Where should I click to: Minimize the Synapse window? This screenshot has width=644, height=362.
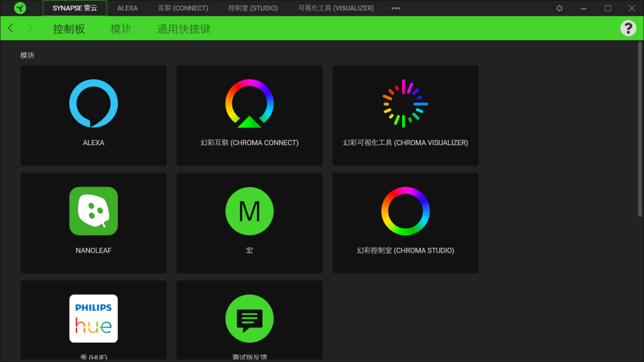(x=584, y=8)
